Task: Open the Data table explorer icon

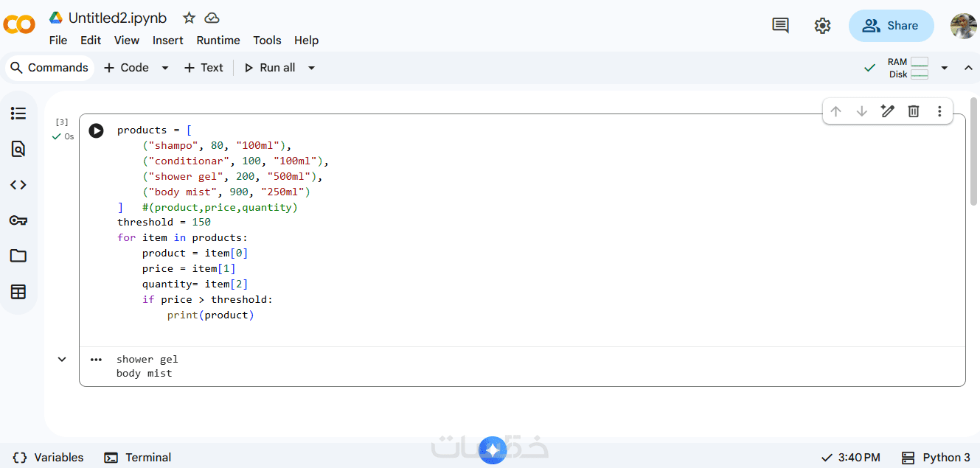Action: coord(18,292)
